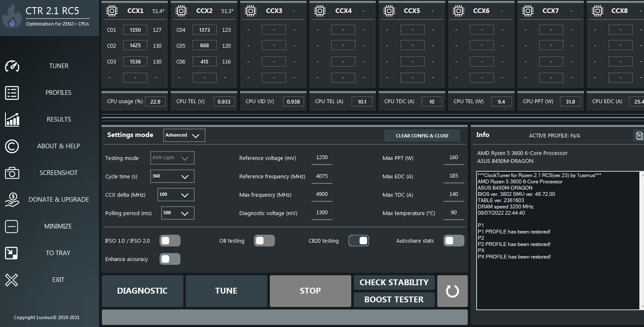
Task: Turn on Enhance accuracy toggle
Action: (x=170, y=259)
